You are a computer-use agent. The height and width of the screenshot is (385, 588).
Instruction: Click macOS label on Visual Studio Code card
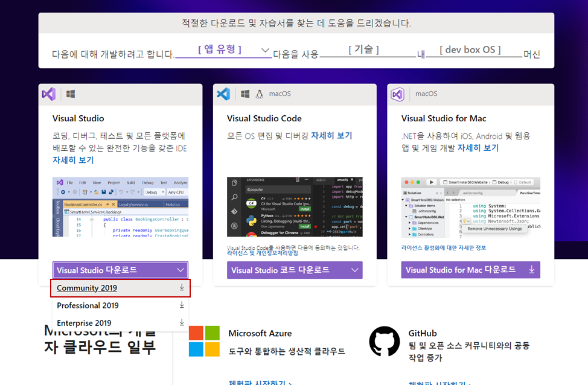[280, 94]
